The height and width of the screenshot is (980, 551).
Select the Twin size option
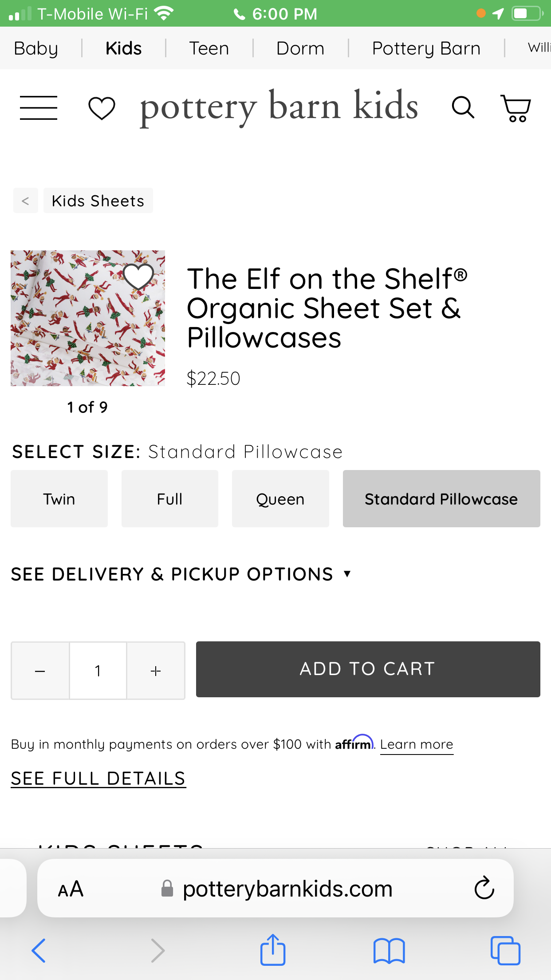(59, 499)
